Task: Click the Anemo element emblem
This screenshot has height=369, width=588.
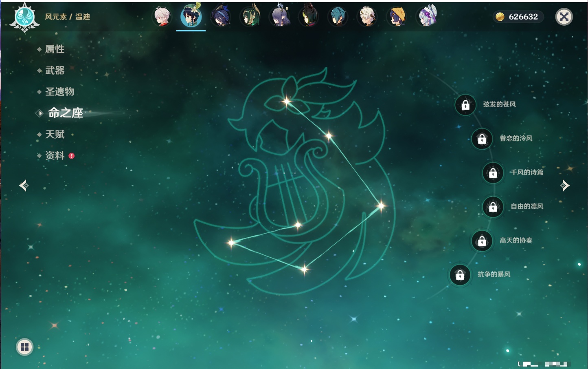Action: (24, 17)
